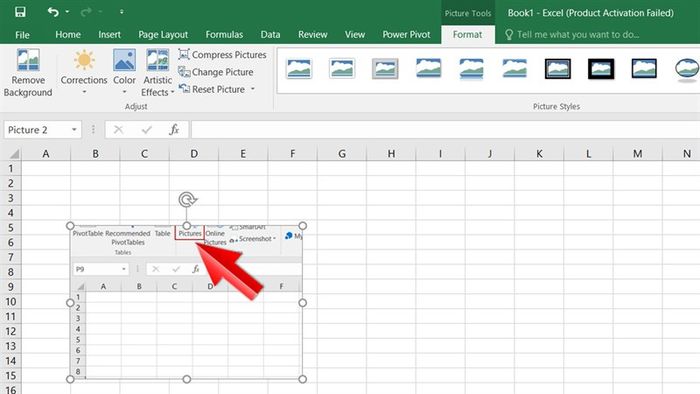Screen dimensions: 700x394
Task: Expand the Reset Picture dropdown arrow
Action: click(253, 89)
